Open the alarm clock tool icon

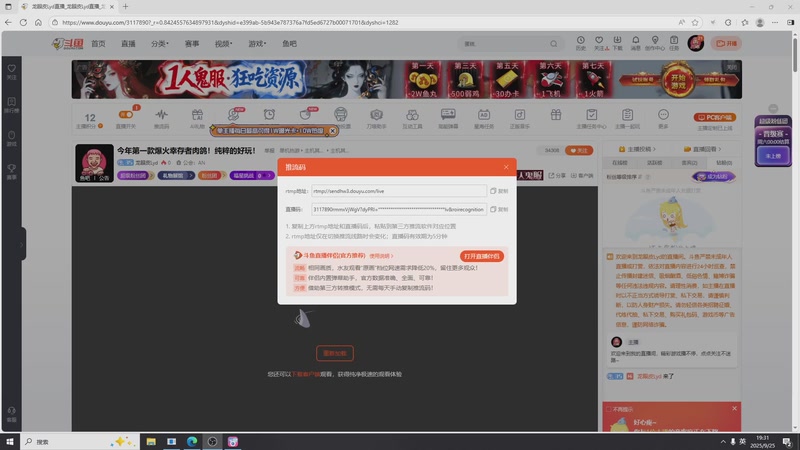click(x=269, y=115)
